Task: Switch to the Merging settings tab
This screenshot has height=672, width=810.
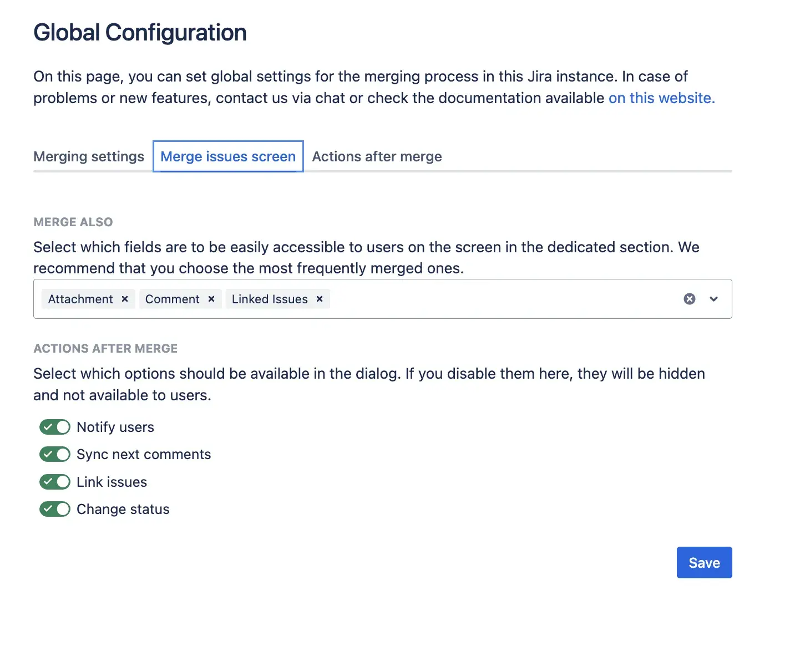Action: tap(89, 156)
